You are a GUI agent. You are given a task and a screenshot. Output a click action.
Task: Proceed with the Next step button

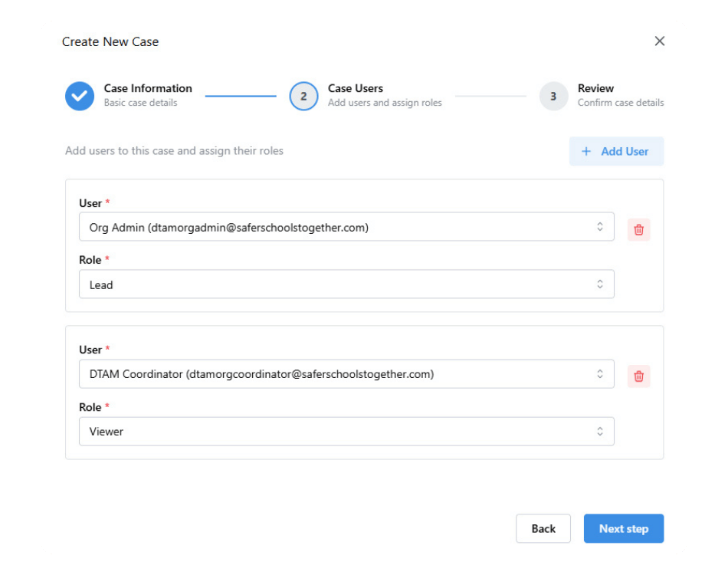(623, 528)
